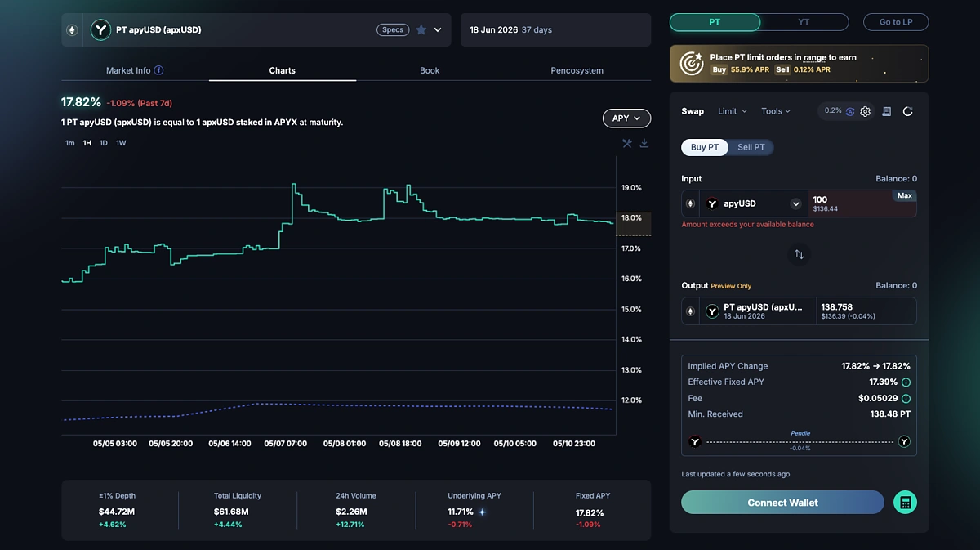The width and height of the screenshot is (980, 550).
Task: Click the Ethereum icon in Input row
Action: pos(690,203)
